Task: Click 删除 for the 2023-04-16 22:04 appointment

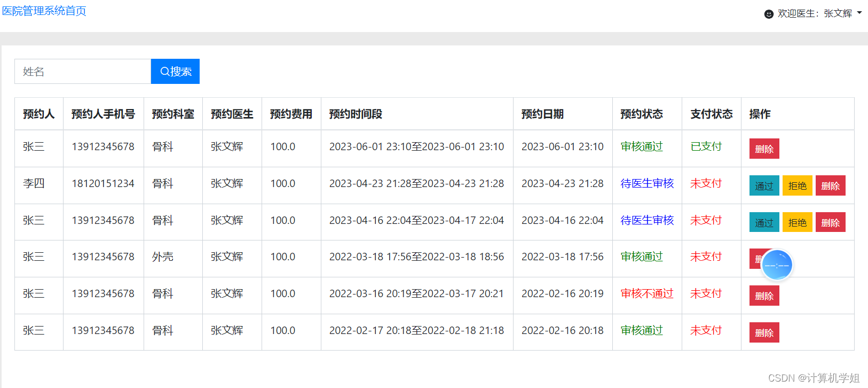Action: coord(830,222)
